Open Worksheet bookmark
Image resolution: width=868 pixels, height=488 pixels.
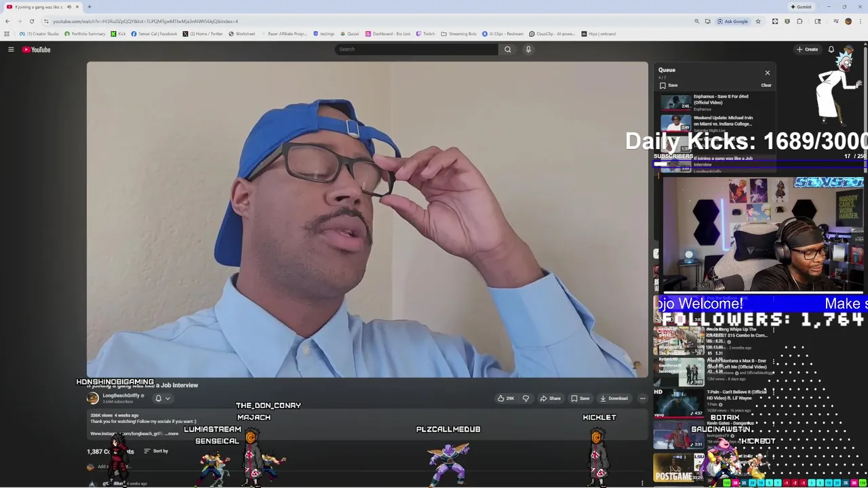pos(242,34)
